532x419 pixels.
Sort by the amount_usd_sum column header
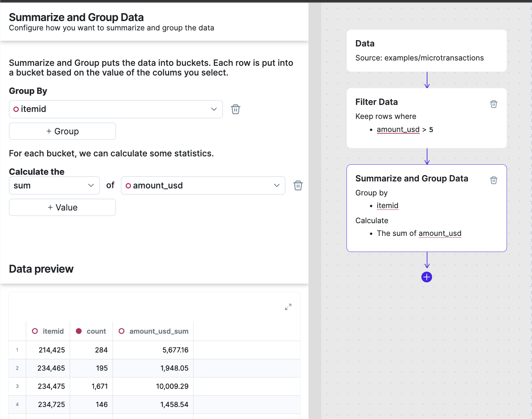pyautogui.click(x=159, y=331)
